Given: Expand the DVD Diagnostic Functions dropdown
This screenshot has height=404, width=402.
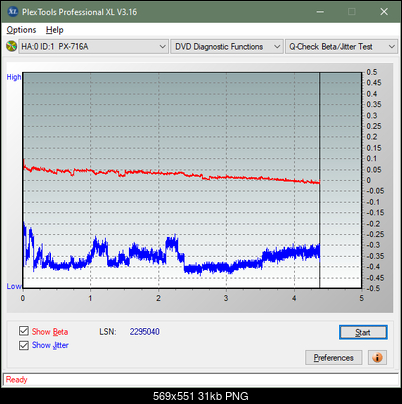Looking at the screenshot, I should 227,47.
